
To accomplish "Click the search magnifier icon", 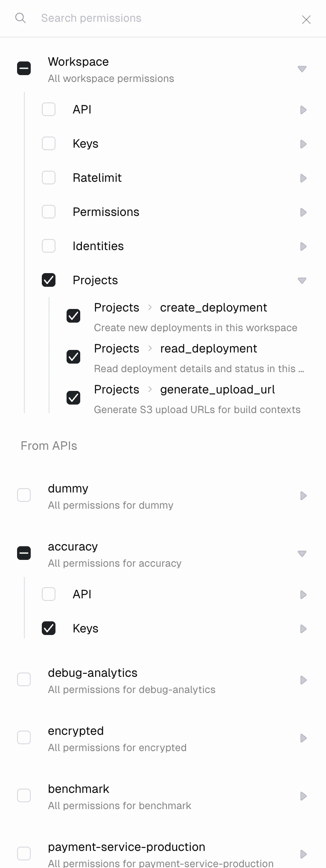I will [20, 18].
